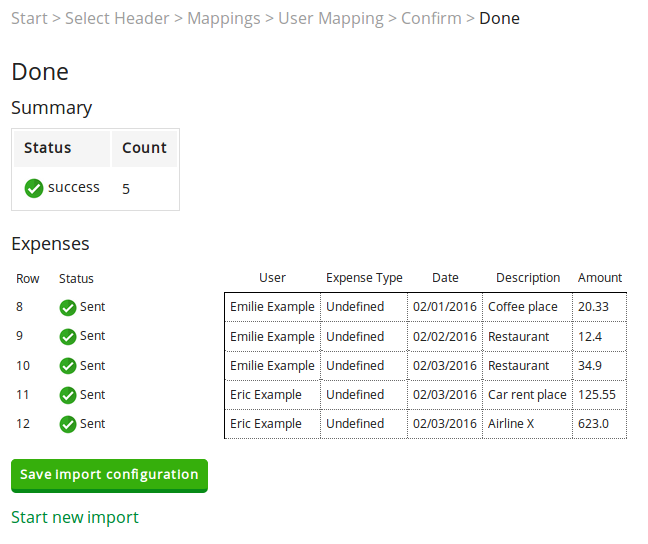Click the Sent checkmark icon for row 9
Screen dimensions: 648x544
click(68, 336)
